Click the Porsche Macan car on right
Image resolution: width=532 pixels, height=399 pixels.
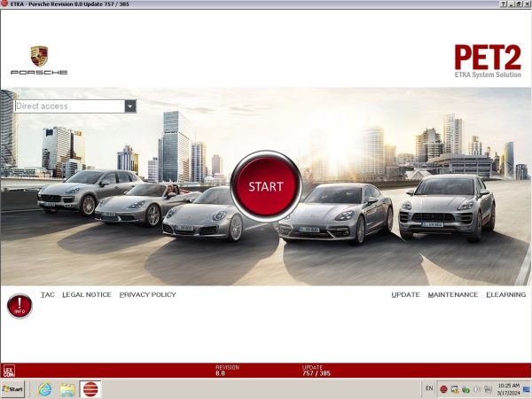pyautogui.click(x=447, y=207)
